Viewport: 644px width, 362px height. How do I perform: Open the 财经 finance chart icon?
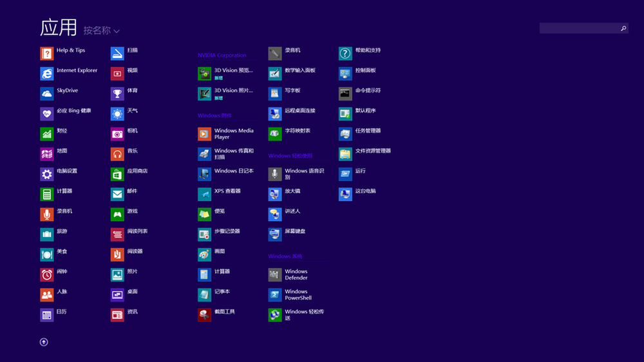(x=47, y=134)
